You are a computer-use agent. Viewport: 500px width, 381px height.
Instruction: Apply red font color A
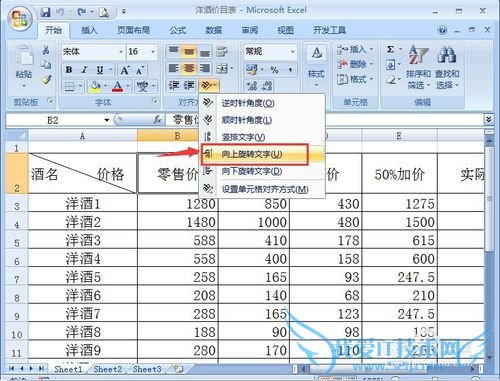pyautogui.click(x=118, y=86)
